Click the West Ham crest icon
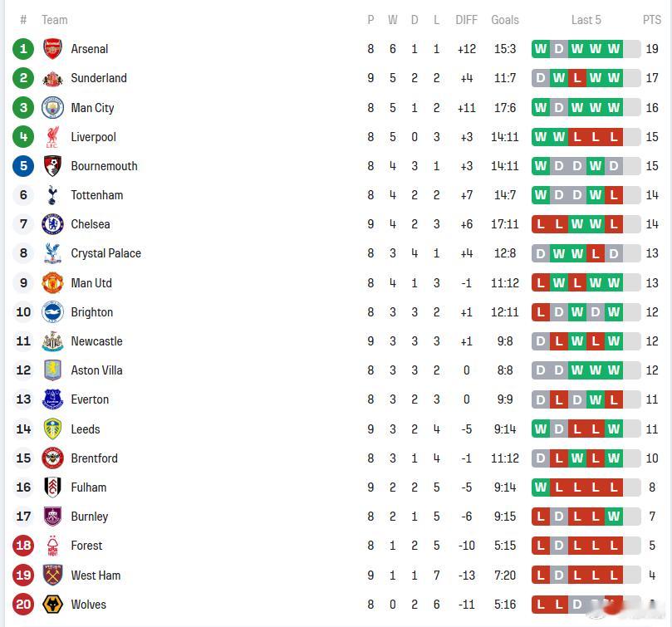This screenshot has width=672, height=627. tap(52, 576)
